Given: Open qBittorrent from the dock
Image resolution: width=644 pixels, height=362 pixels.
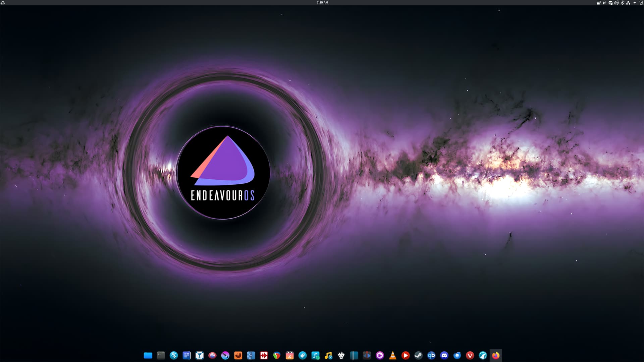Looking at the screenshot, I should point(431,355).
